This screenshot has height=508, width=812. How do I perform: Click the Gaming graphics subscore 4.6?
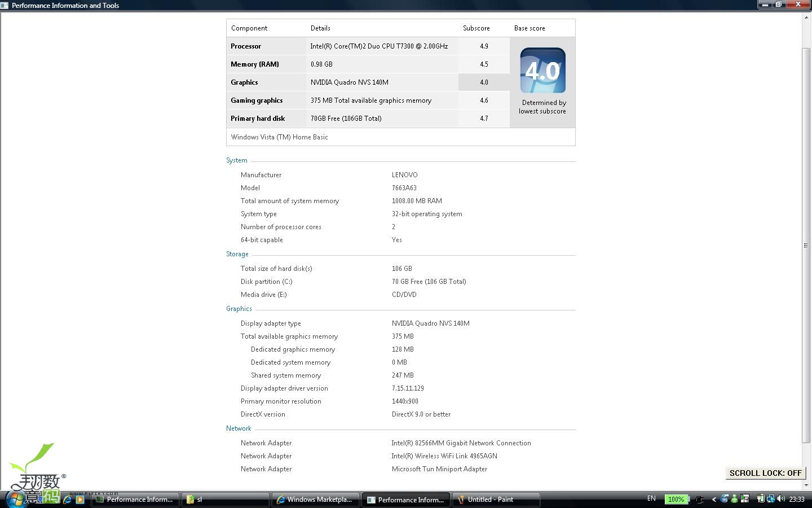point(484,100)
